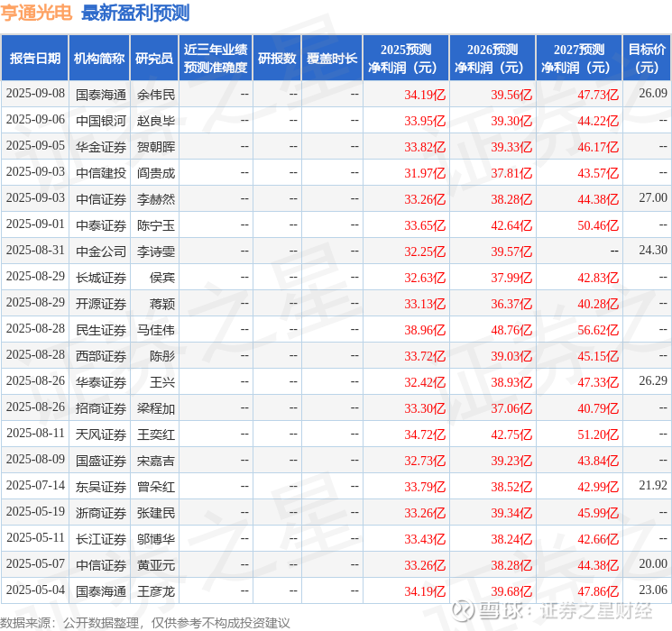The width and height of the screenshot is (672, 631).
Task: Click the institution 中国银河
Action: [x=101, y=121]
